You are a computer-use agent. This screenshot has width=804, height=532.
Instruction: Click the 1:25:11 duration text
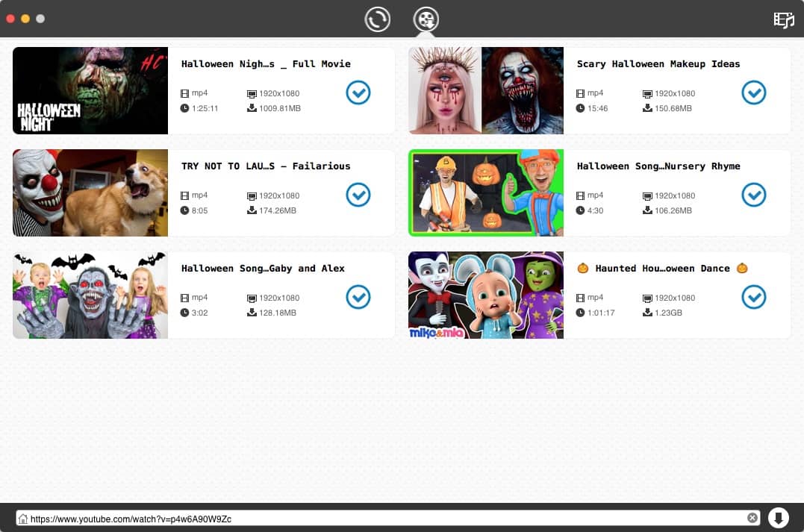tap(205, 108)
